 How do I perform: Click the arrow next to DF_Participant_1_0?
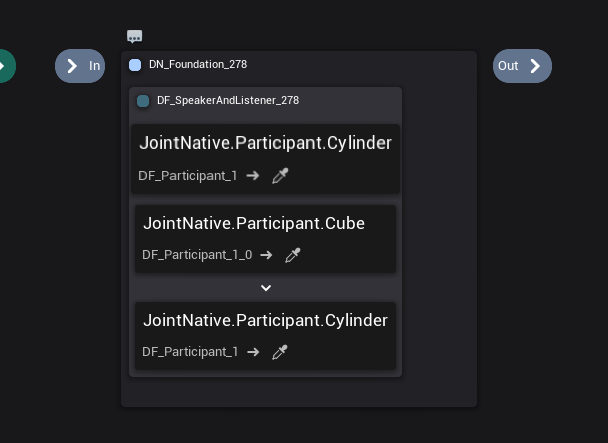pyautogui.click(x=266, y=255)
